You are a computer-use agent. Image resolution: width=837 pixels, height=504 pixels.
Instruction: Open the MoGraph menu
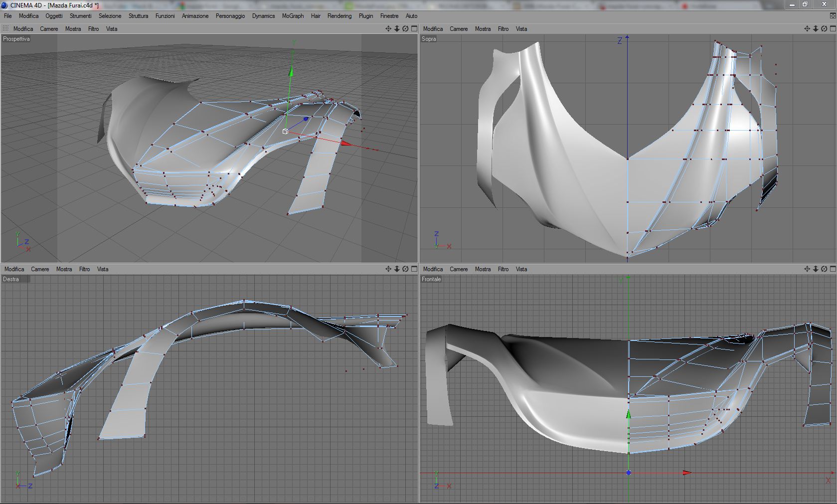(293, 16)
